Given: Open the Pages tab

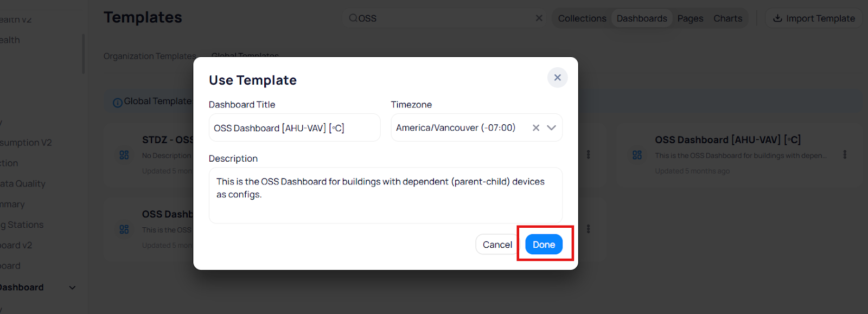Looking at the screenshot, I should (690, 18).
